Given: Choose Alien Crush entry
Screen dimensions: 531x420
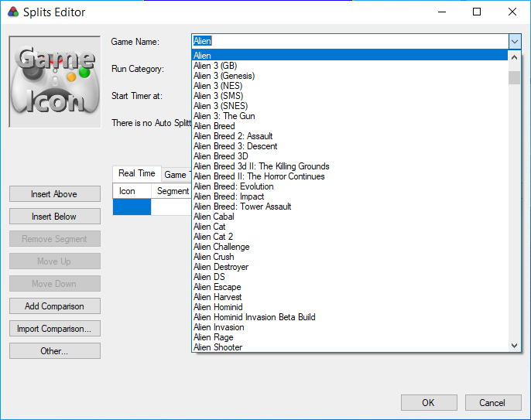Looking at the screenshot, I should [x=350, y=257].
